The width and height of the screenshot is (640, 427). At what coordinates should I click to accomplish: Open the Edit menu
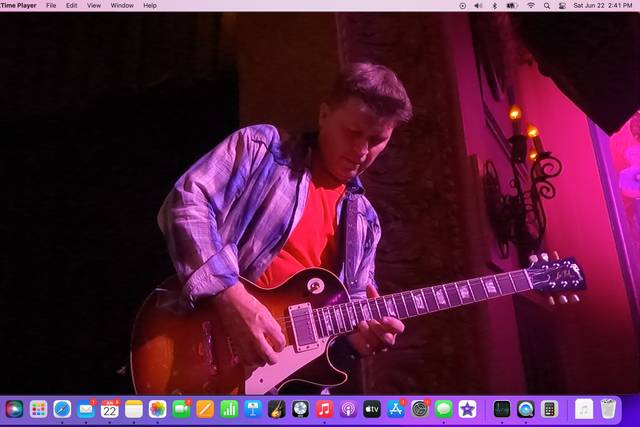point(72,5)
